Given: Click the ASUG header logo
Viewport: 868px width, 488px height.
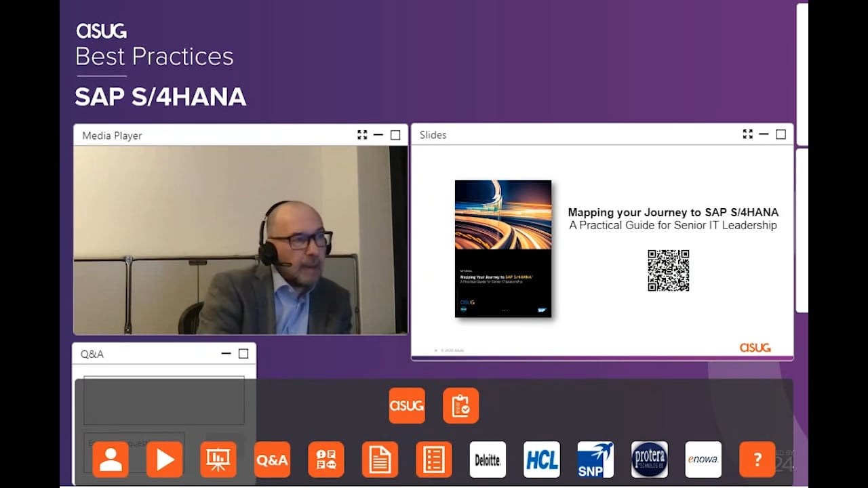Looking at the screenshot, I should (x=101, y=30).
